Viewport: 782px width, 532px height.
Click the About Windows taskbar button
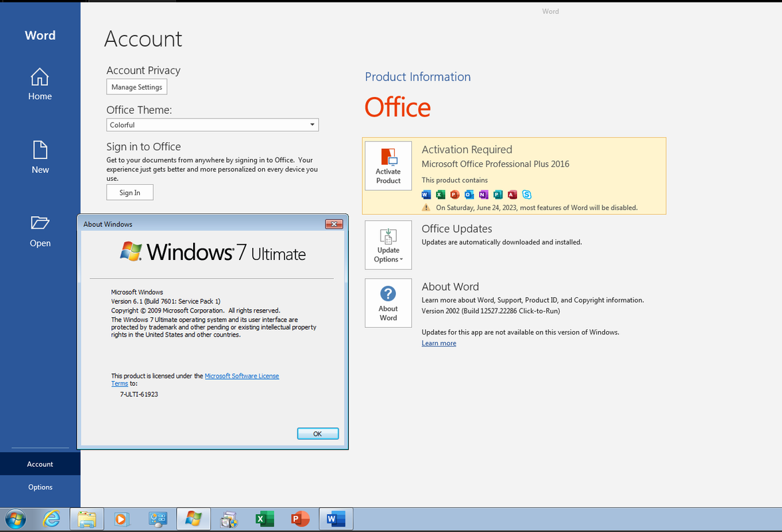pos(194,519)
